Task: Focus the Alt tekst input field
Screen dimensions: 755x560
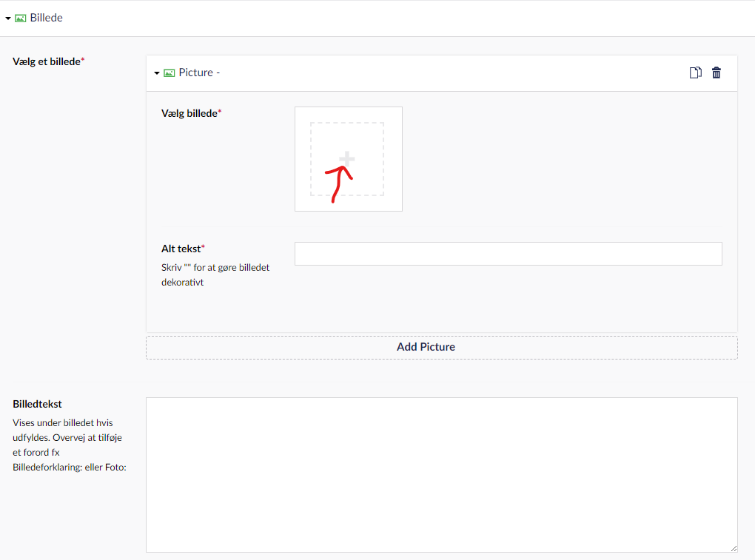Action: 508,254
